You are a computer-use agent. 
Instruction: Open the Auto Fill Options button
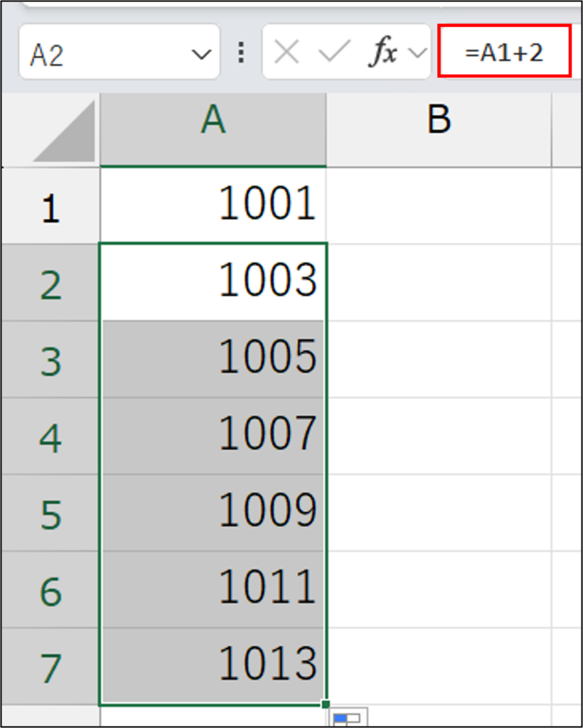click(x=347, y=718)
